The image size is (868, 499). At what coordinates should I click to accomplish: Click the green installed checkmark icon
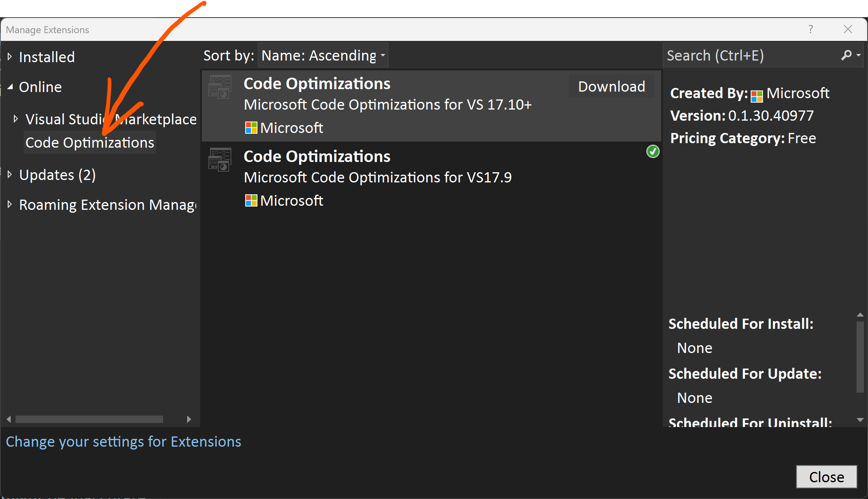(653, 151)
